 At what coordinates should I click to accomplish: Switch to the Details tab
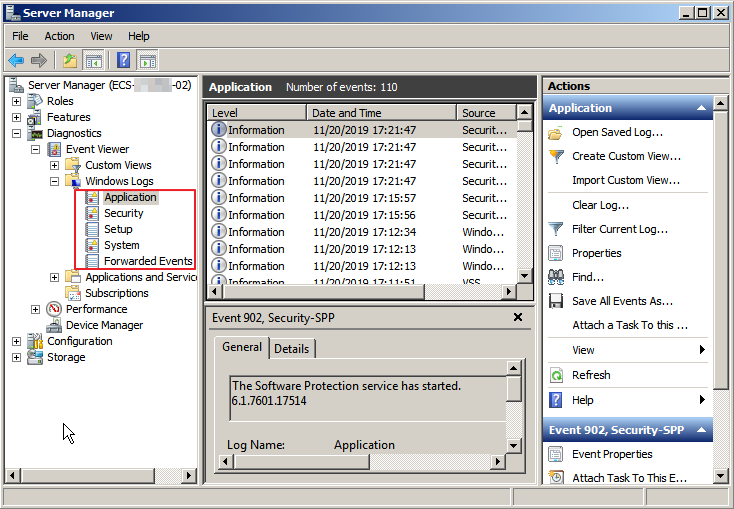coord(291,348)
